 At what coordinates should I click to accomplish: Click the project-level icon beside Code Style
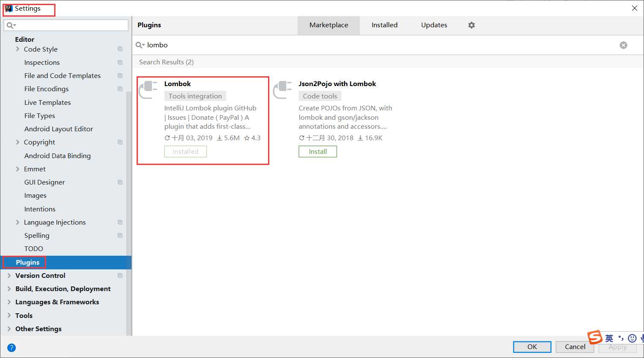tap(120, 49)
